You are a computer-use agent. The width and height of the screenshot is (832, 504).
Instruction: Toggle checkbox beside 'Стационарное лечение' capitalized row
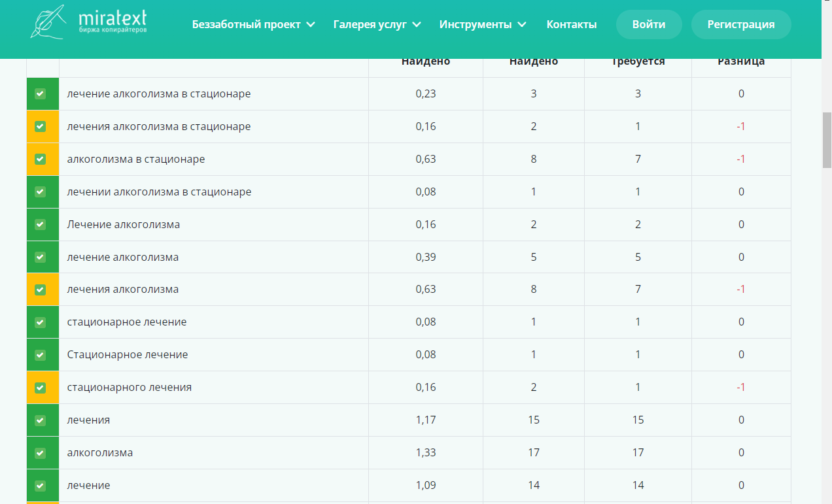40,355
